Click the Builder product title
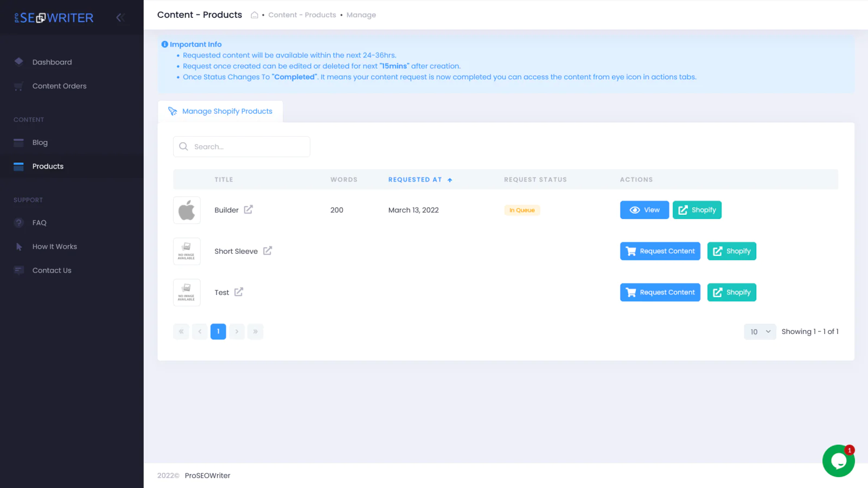Screen dimensions: 868x488 (x=226, y=210)
